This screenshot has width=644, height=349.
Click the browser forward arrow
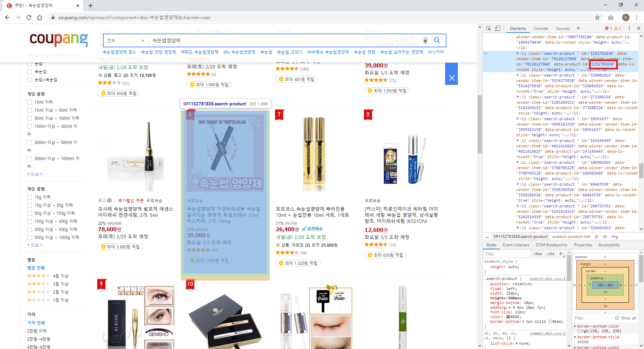tap(18, 17)
